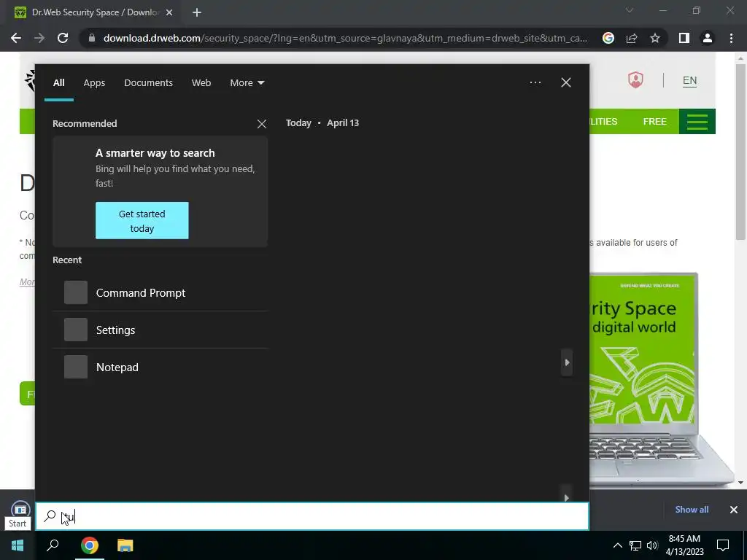Share this page using the share icon
The width and height of the screenshot is (747, 560).
pos(632,38)
